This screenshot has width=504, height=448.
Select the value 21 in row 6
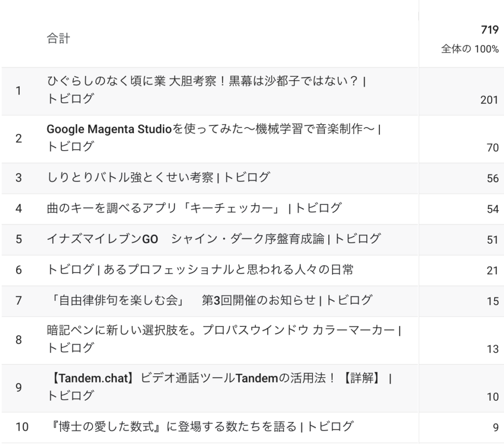coord(492,270)
